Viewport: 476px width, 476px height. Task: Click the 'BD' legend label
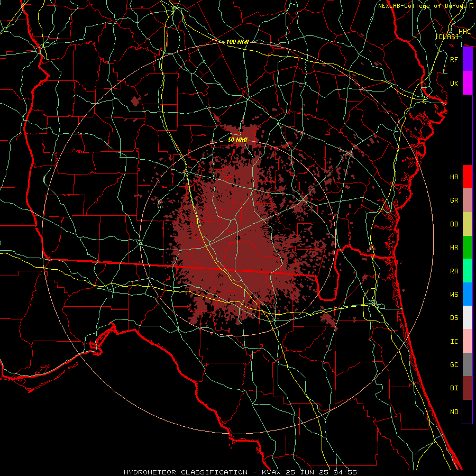[454, 224]
